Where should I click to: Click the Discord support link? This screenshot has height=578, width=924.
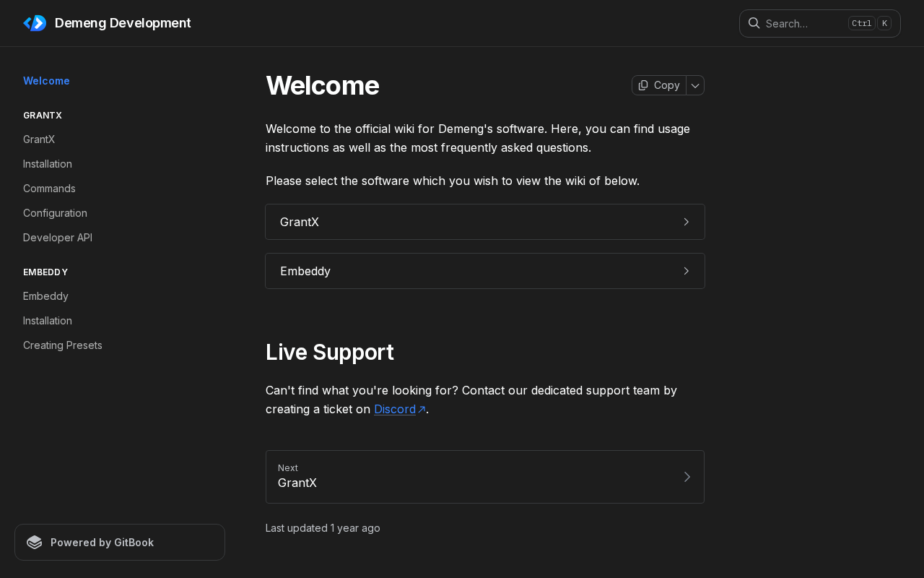(395, 410)
